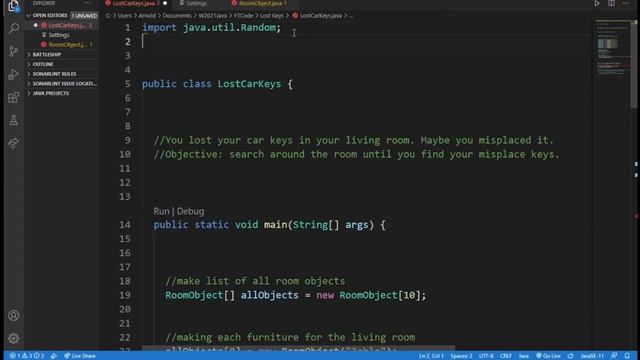Click the Lost Keys breadcrumb segment
The width and height of the screenshot is (640, 360).
tap(271, 16)
